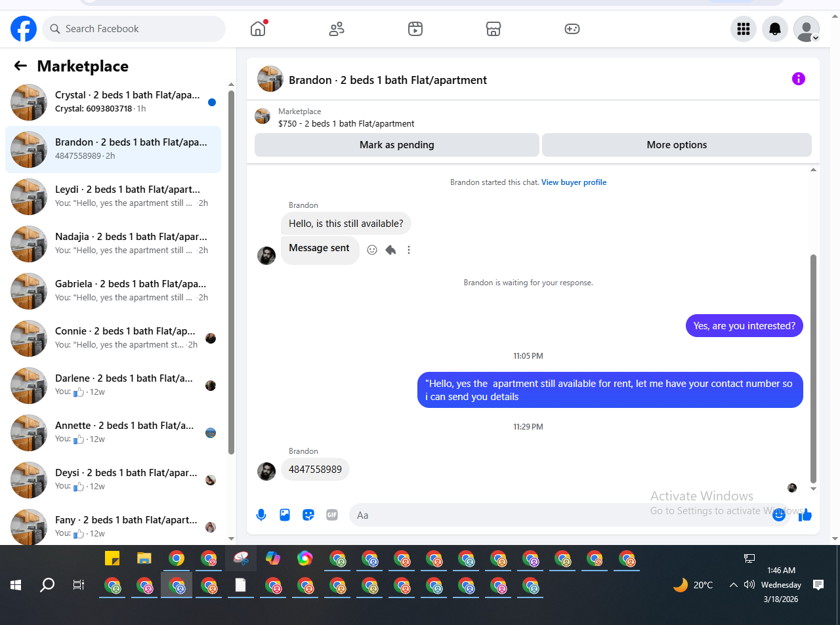Screen dimensions: 840x625
Task: Open Gabriela's conversation
Action: pos(114,291)
